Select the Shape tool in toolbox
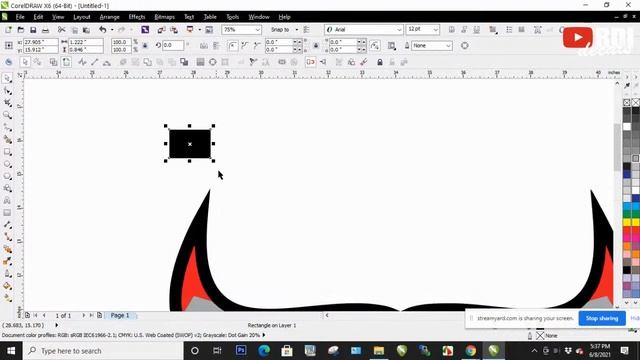The image size is (640, 360). click(7, 90)
